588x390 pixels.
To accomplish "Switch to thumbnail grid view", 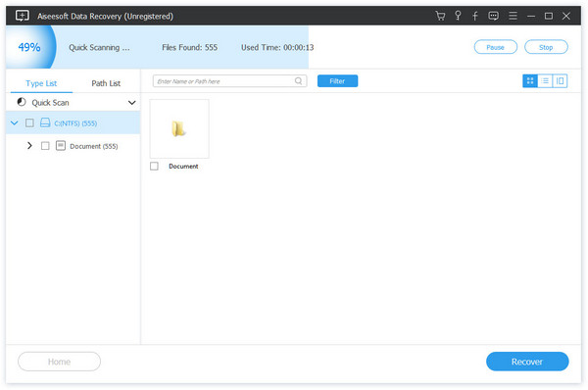I will (530, 81).
